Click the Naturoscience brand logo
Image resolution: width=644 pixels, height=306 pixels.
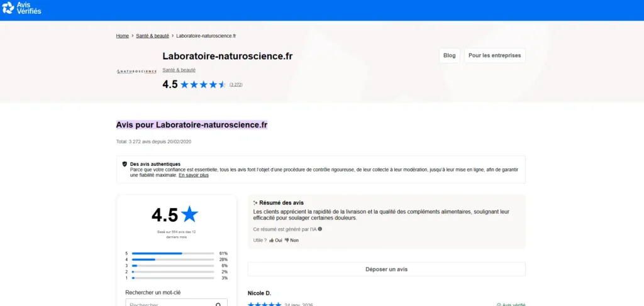click(136, 72)
